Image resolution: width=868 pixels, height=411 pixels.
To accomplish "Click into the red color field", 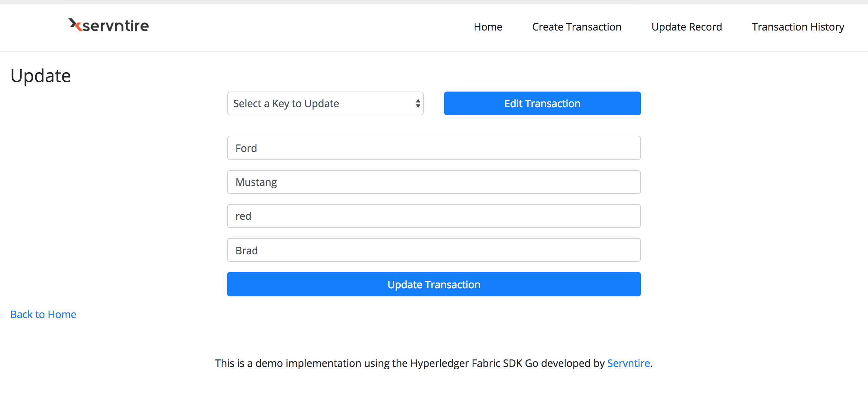I will point(434,216).
